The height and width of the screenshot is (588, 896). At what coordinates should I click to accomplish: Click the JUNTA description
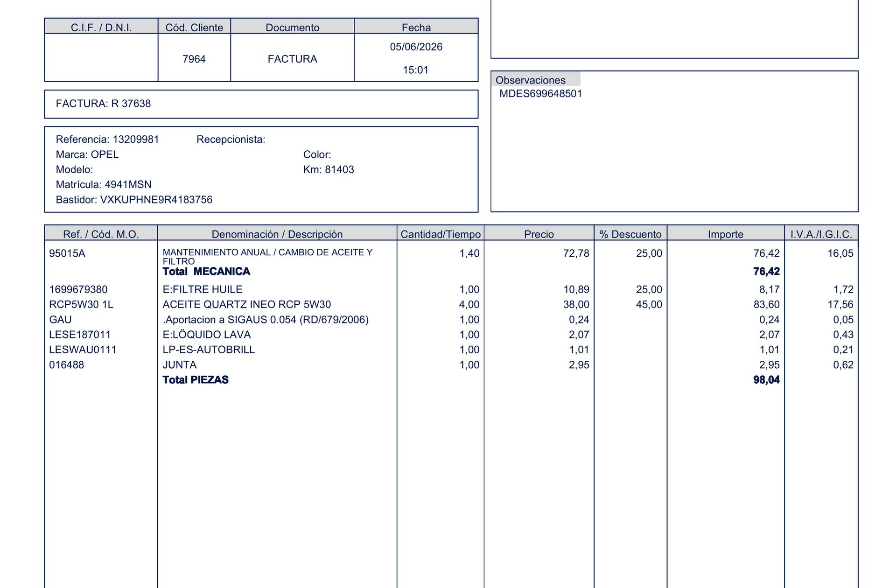180,365
